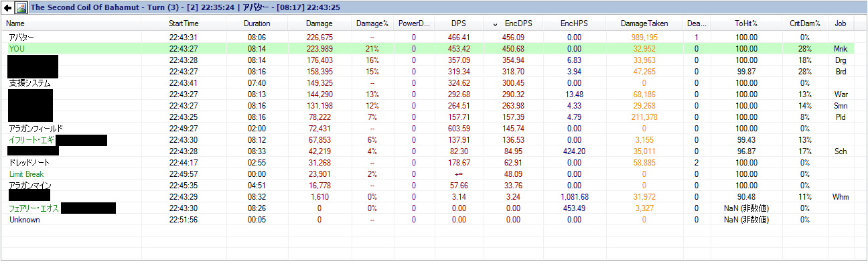Image resolution: width=868 pixels, height=264 pixels.
Task: Click the Whm job cell
Action: tap(841, 196)
